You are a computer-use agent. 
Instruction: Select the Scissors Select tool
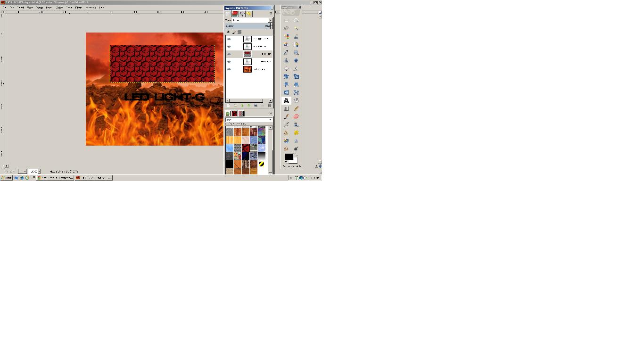coord(296,36)
